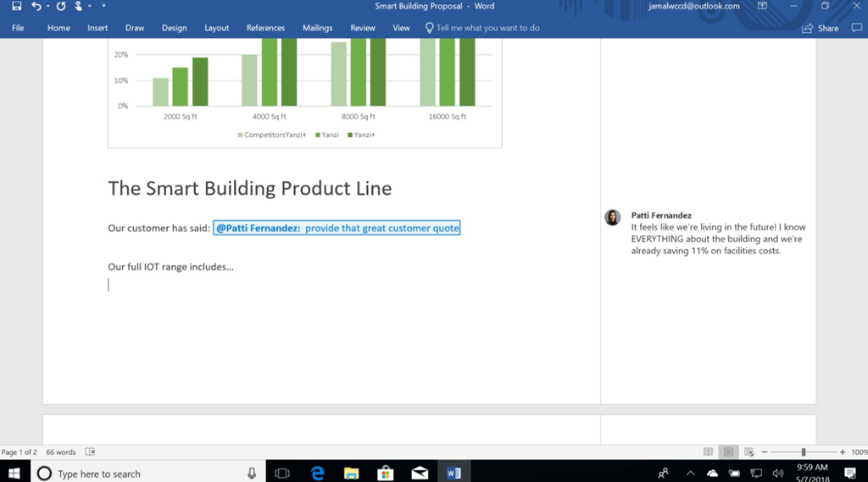This screenshot has height=482, width=868.
Task: Save the document with Quick Access icon
Action: click(x=16, y=6)
